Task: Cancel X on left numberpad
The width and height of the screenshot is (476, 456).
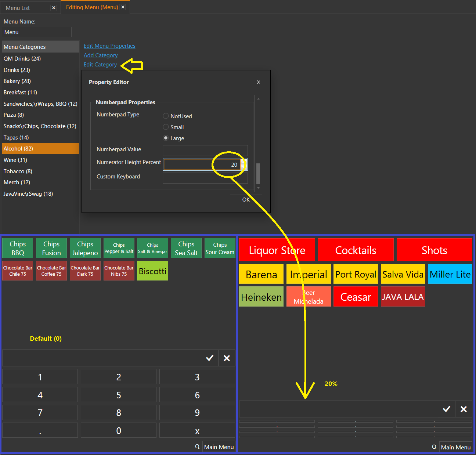Action: click(227, 358)
